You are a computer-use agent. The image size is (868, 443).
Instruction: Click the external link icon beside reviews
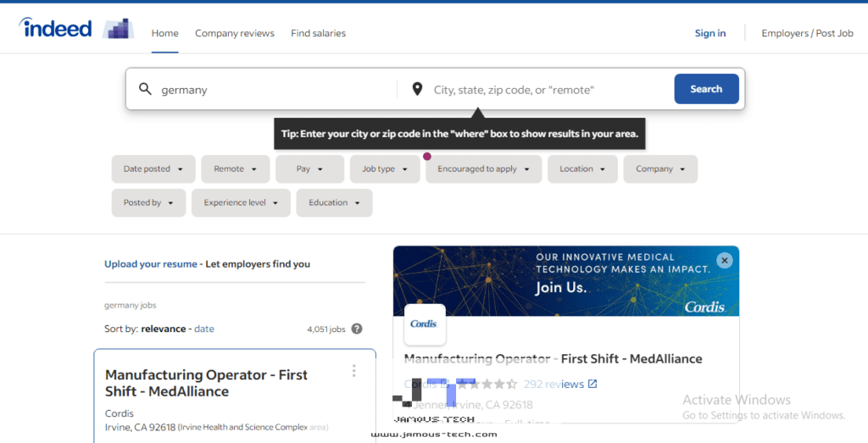click(593, 384)
